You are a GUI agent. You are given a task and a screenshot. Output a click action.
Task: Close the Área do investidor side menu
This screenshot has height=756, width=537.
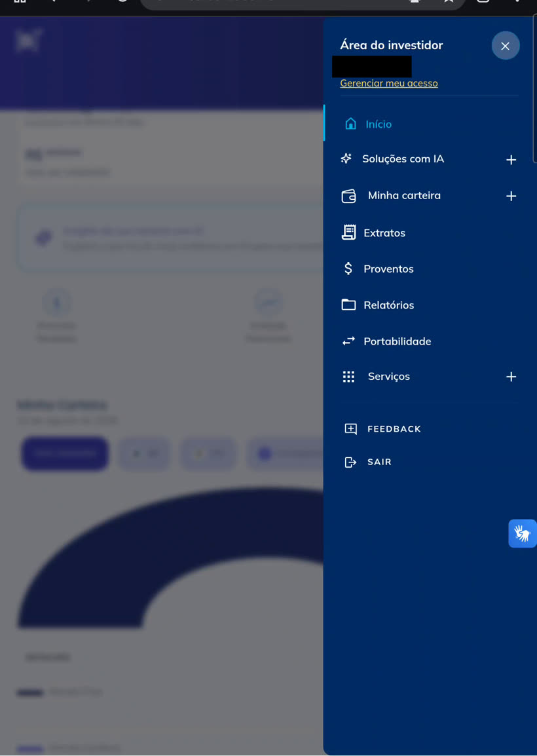click(x=505, y=46)
